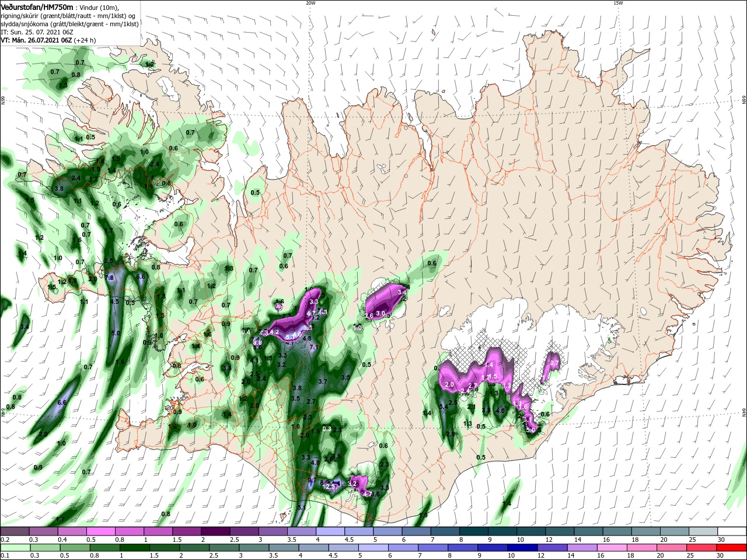747x560 pixels.
Task: Click the 15W longitude label
Action: tap(618, 3)
